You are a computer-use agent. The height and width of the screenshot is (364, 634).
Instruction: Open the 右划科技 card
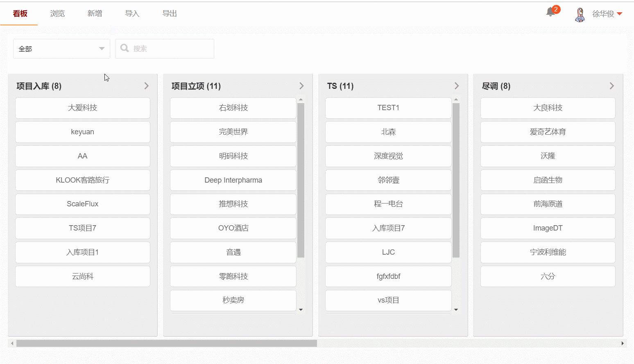[x=233, y=108]
